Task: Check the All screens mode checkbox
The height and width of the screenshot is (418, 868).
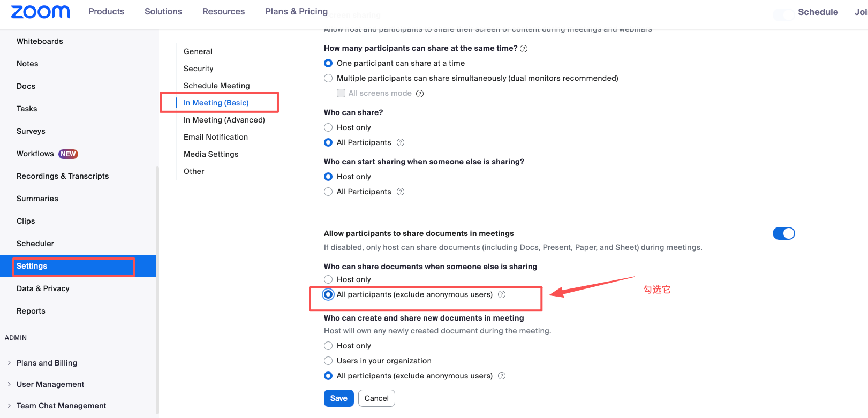Action: 341,93
